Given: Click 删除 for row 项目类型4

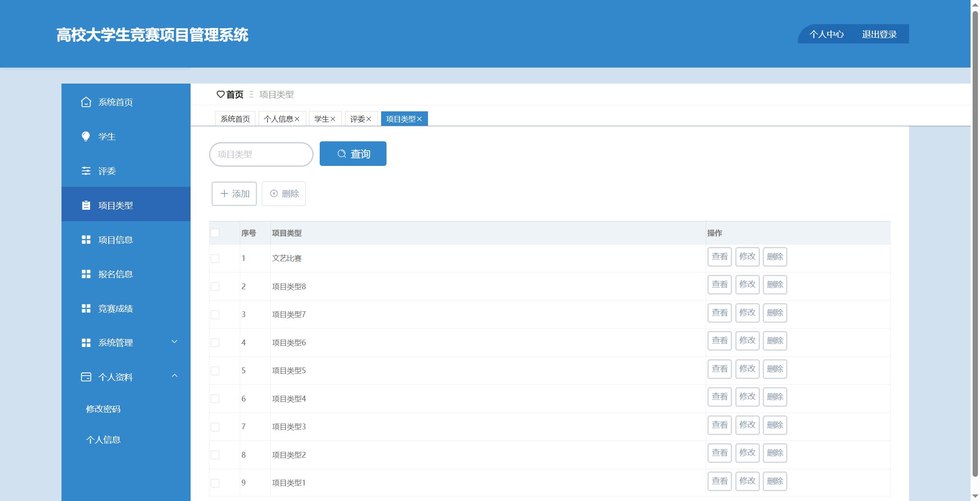Looking at the screenshot, I should (x=775, y=397).
